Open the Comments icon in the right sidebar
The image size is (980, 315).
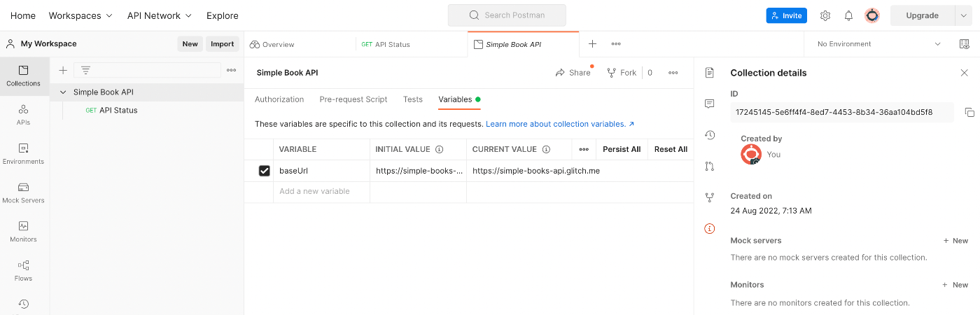710,104
